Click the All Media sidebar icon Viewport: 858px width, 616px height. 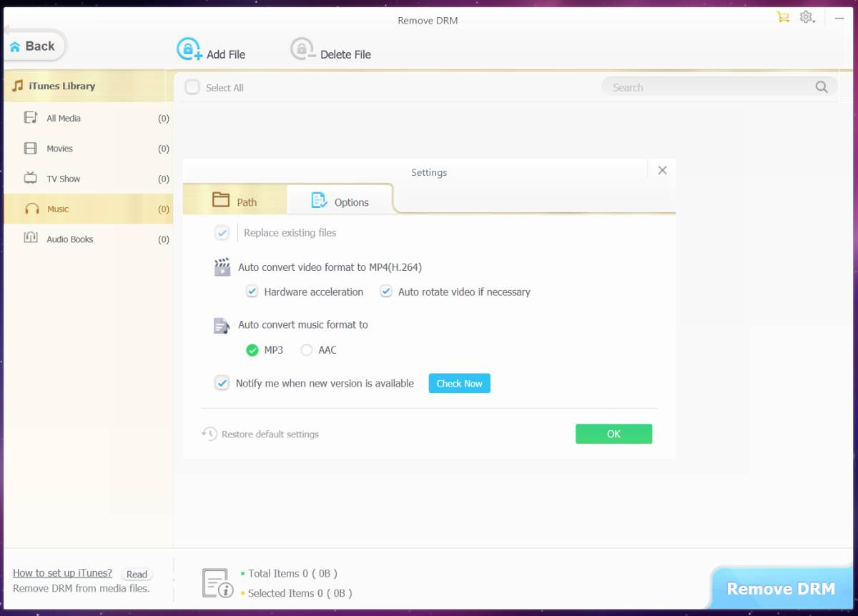[x=31, y=118]
